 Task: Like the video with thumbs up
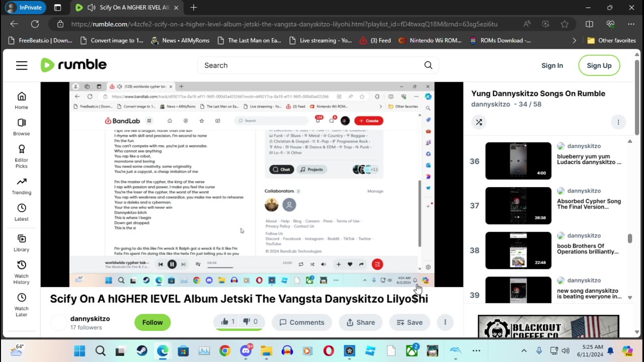point(227,322)
